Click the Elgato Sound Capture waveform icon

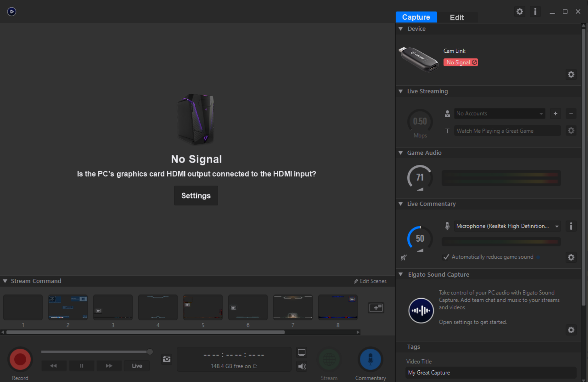coord(421,311)
